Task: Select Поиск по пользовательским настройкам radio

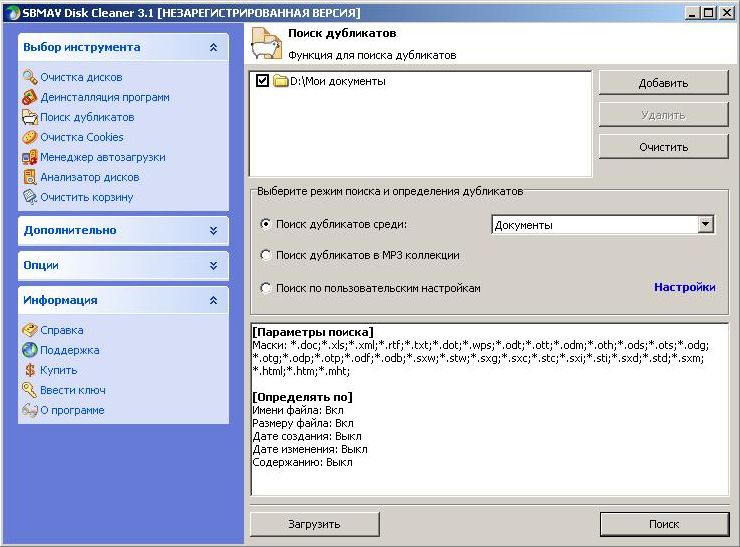Action: [266, 288]
